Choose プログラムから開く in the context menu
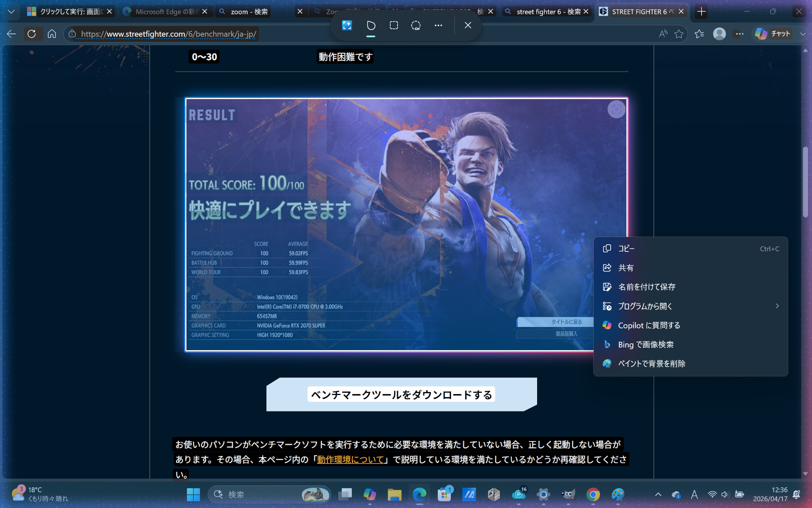 691,306
